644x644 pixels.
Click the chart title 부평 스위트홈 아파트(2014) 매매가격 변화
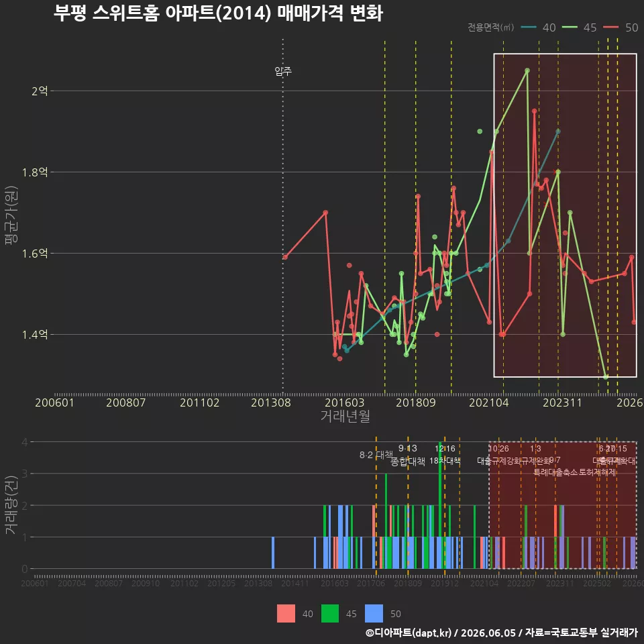click(x=218, y=13)
